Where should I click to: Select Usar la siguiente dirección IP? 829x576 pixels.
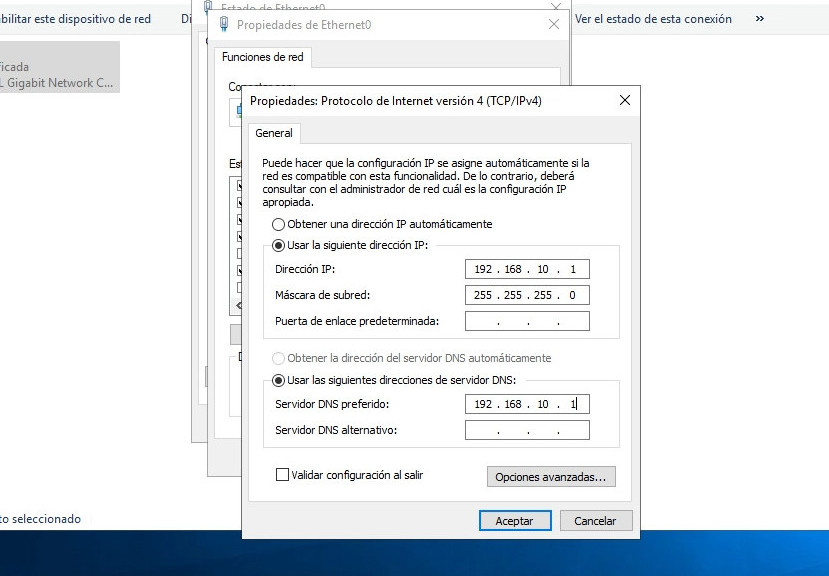click(279, 246)
